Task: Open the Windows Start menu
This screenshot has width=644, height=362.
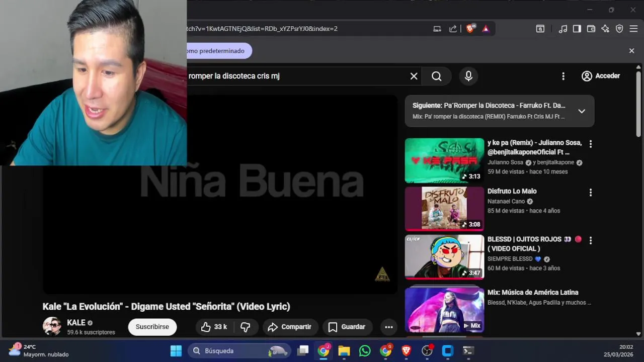Action: [x=176, y=351]
